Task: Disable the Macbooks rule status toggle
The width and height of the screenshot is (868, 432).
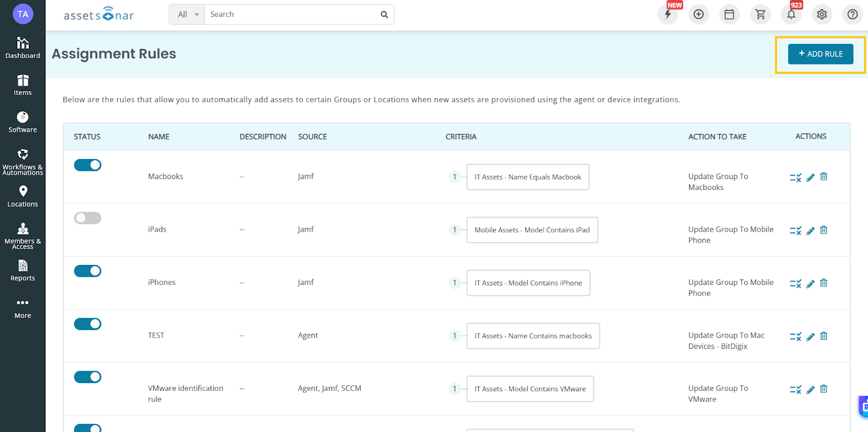Action: (x=87, y=165)
